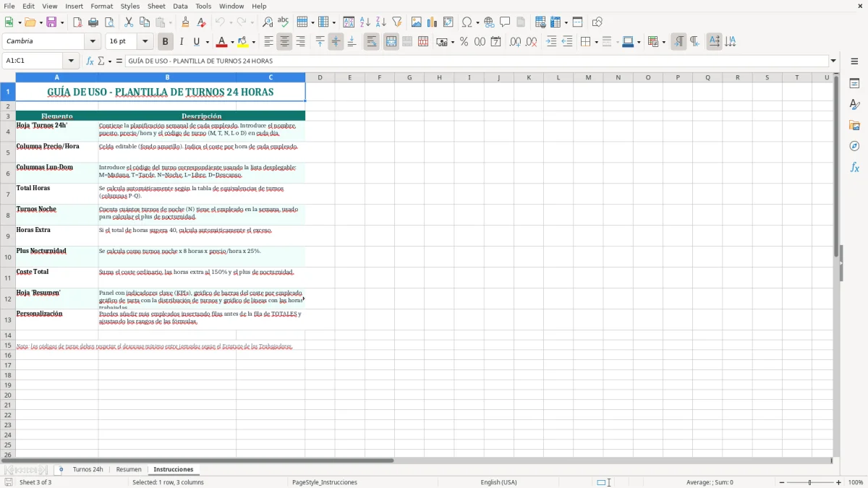Expand the Name Box dropdown
Image resolution: width=868 pixels, height=488 pixels.
pos(71,61)
